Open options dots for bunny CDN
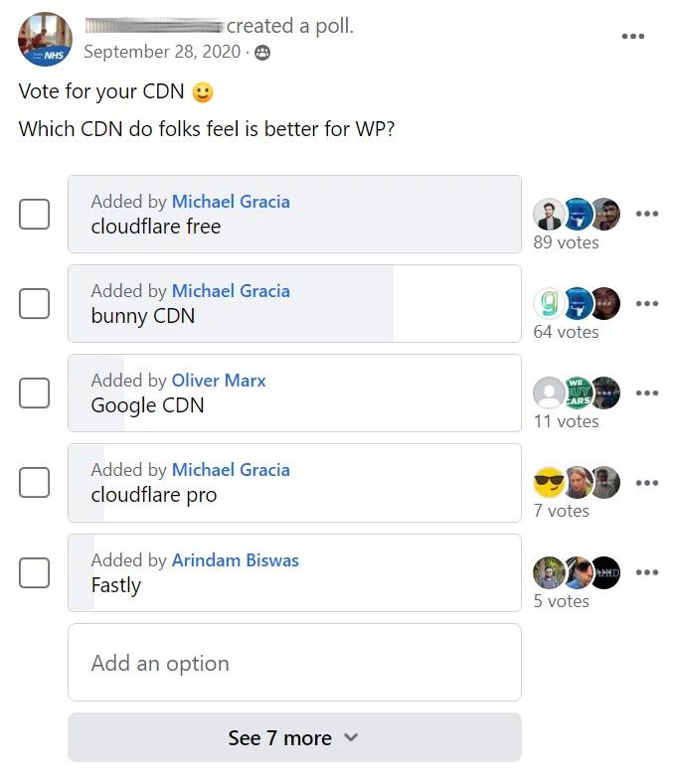 [647, 303]
